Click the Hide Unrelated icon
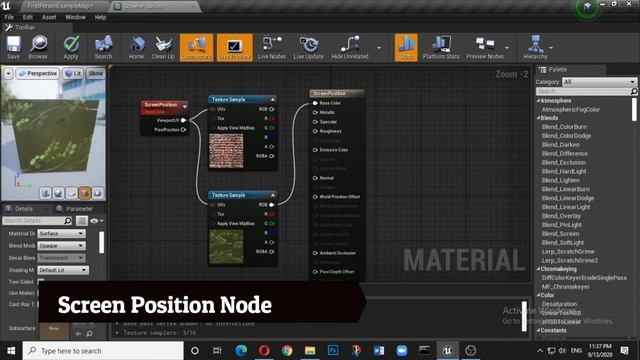 [350, 47]
